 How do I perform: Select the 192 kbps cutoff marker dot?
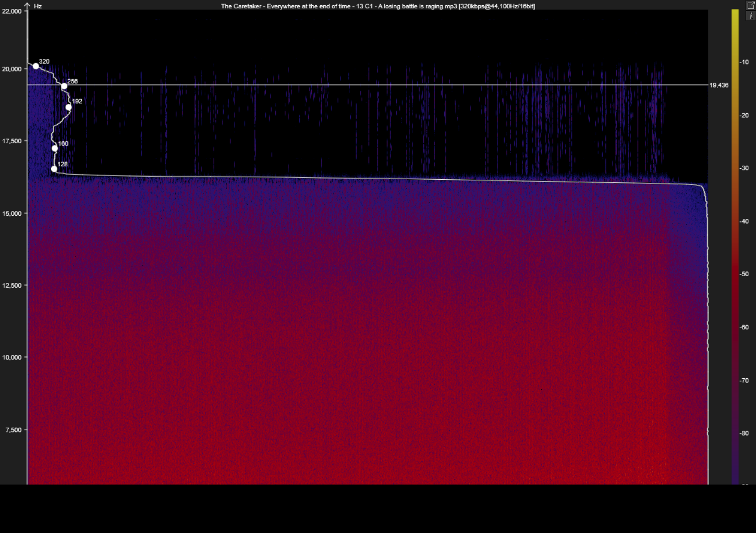68,107
